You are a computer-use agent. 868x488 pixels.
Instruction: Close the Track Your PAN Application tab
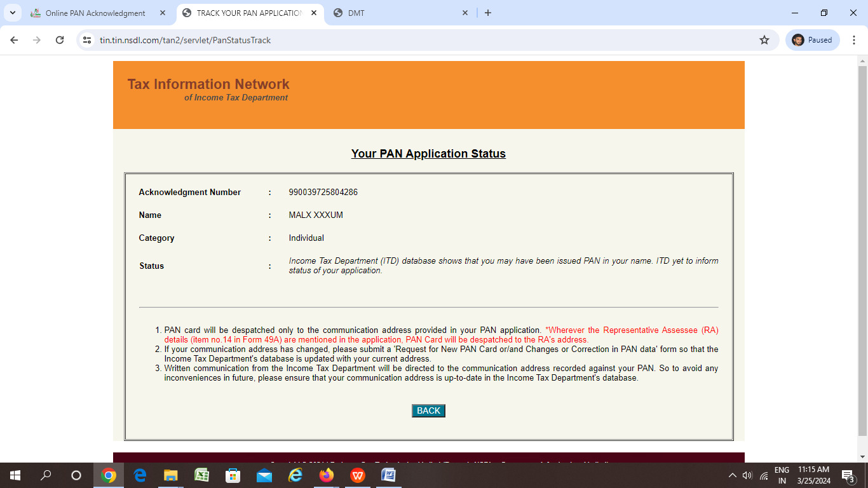[x=313, y=13]
